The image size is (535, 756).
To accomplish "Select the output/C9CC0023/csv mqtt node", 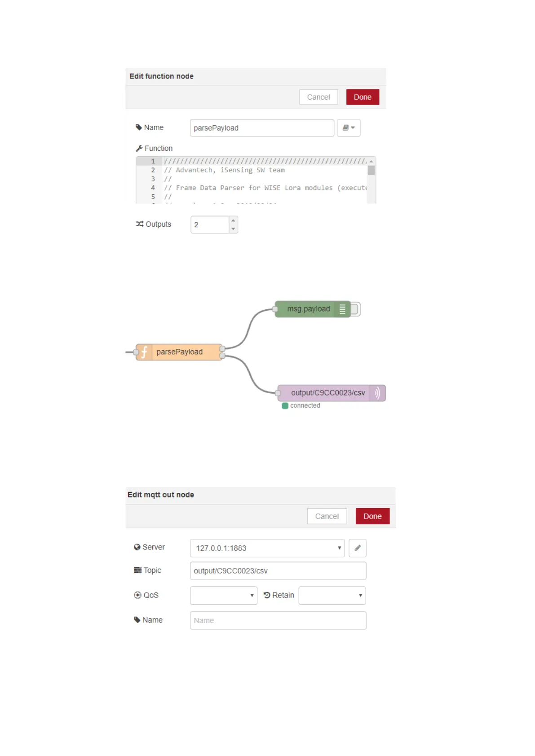I will [x=327, y=393].
